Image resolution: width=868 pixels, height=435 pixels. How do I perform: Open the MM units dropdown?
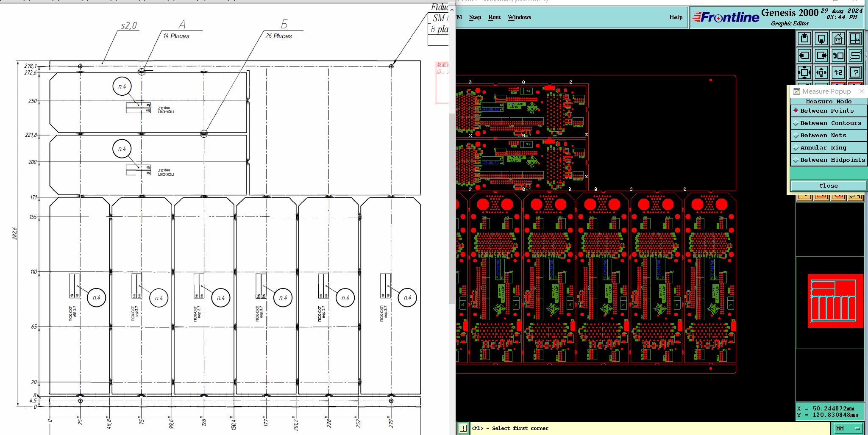(849, 429)
